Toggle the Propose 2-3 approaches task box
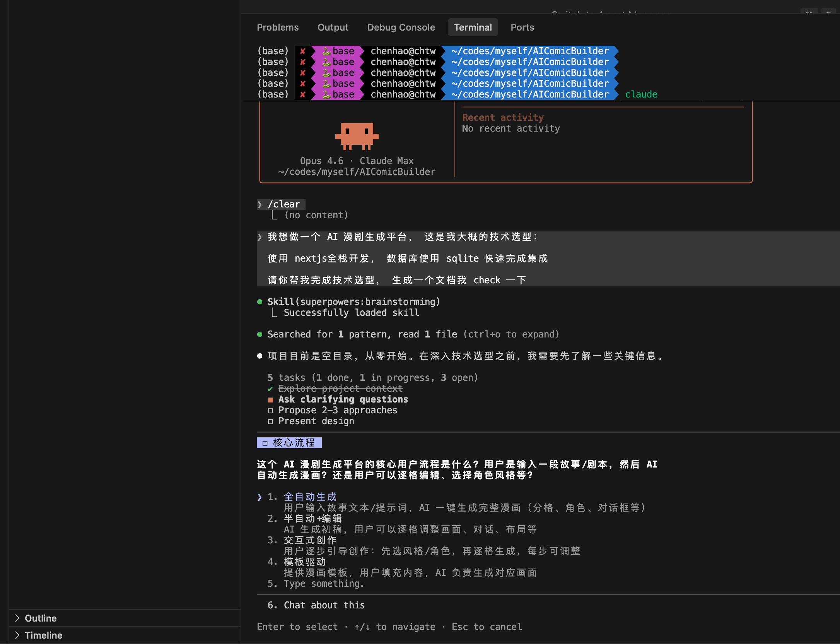840x644 pixels. [x=270, y=410]
